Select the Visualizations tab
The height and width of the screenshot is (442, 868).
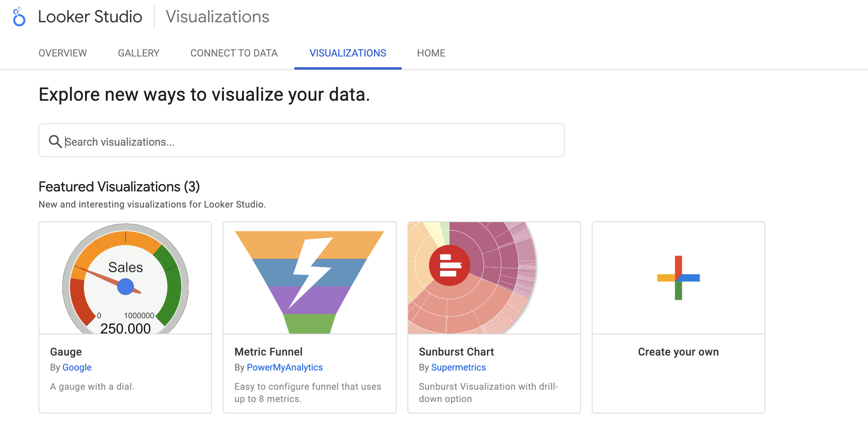click(x=348, y=53)
